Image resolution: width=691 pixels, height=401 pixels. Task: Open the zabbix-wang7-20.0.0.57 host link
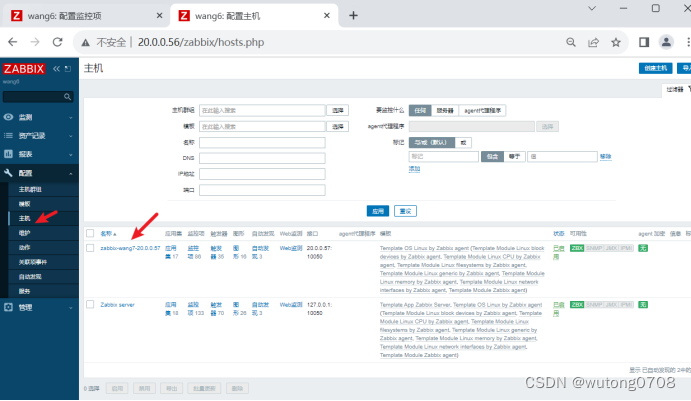(x=130, y=248)
